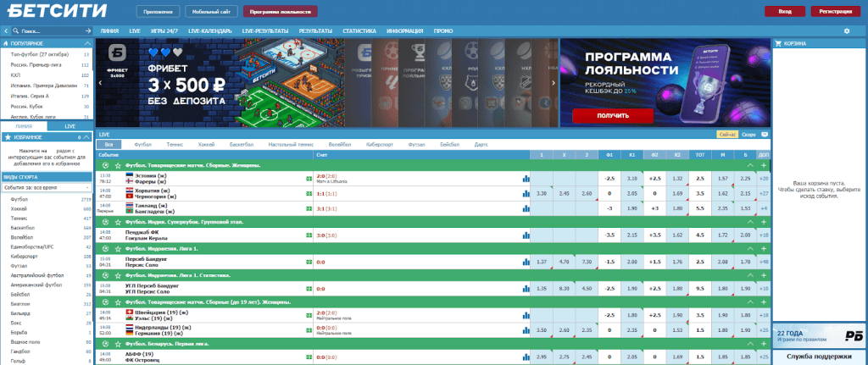
Task: Open statistics chart for Хорватия (ж) match
Action: tap(526, 193)
